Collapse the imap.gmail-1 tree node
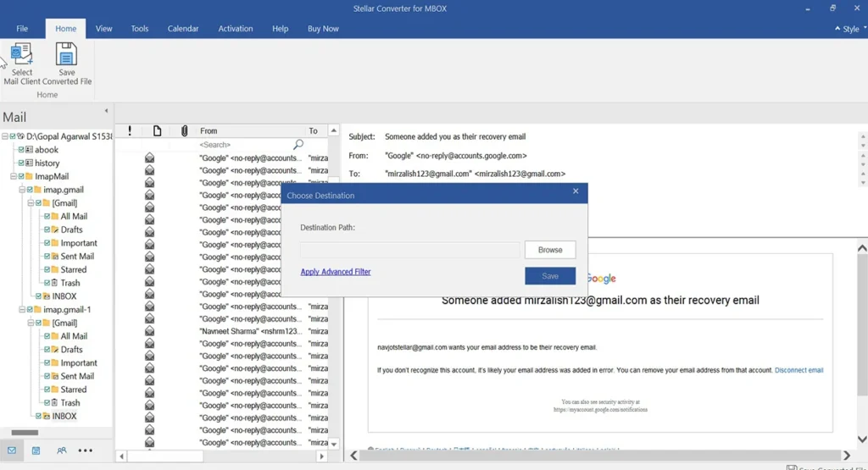The width and height of the screenshot is (868, 470). pos(22,309)
